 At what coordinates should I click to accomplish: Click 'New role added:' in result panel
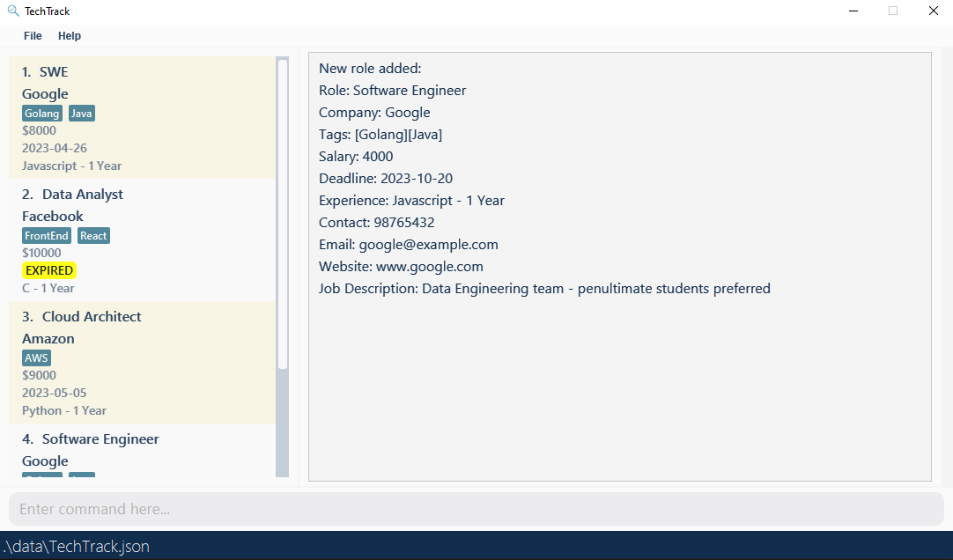pyautogui.click(x=370, y=69)
